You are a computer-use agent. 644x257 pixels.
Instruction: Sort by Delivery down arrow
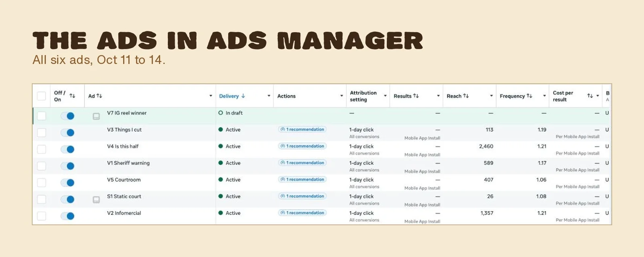click(x=243, y=96)
